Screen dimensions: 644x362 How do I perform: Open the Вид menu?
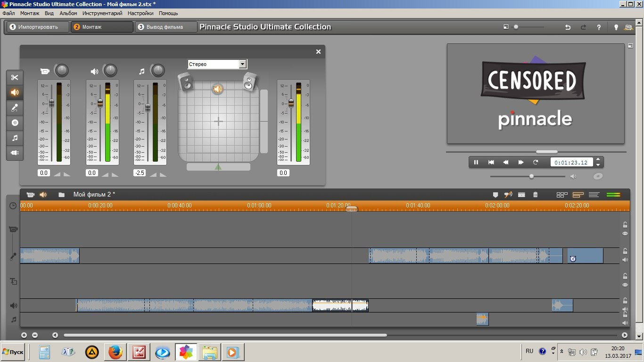49,13
